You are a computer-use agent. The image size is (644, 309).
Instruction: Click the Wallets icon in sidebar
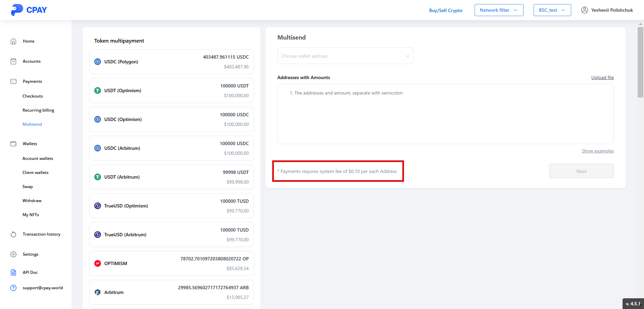coord(13,144)
